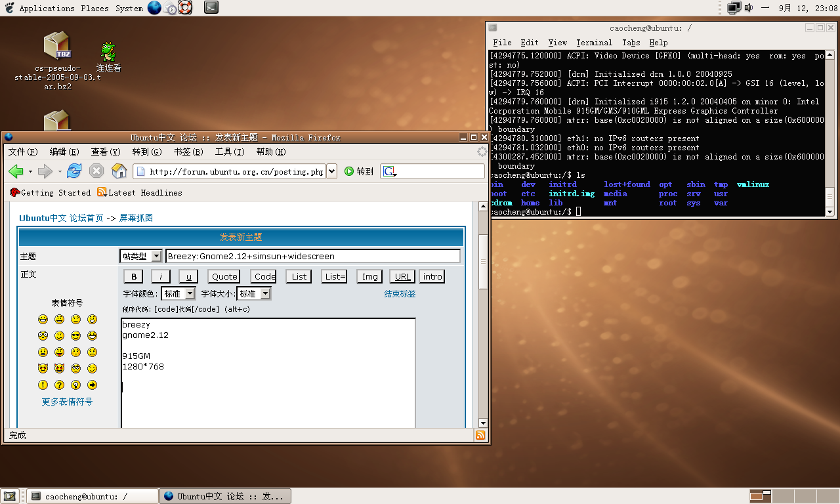Open the Terminal menu in the terminal window
The image size is (840, 504).
click(x=594, y=43)
